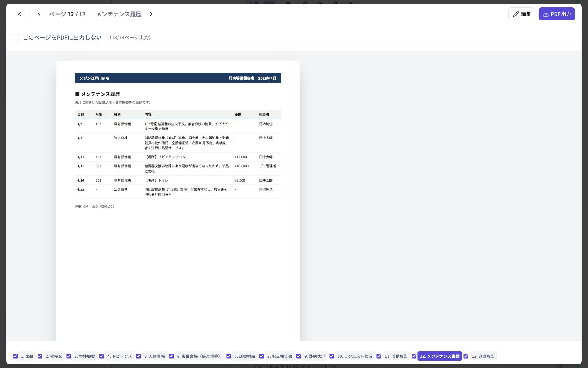
Task: Uncheck the 8. 収支報告書 page checkbox
Action: [262, 356]
